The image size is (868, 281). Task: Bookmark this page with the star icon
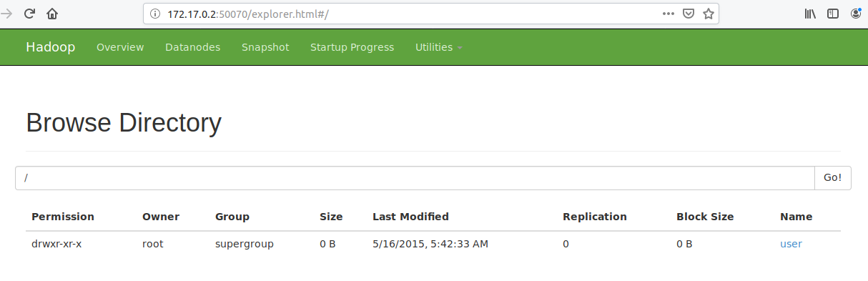709,14
